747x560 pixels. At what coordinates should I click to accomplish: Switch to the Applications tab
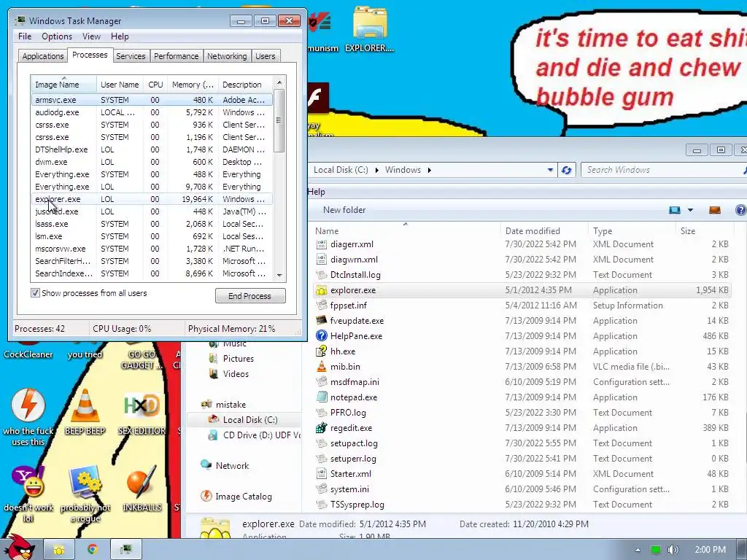pos(43,56)
